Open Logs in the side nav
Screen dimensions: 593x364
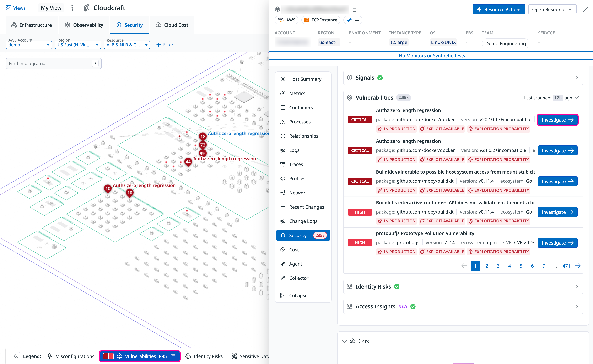(303, 150)
